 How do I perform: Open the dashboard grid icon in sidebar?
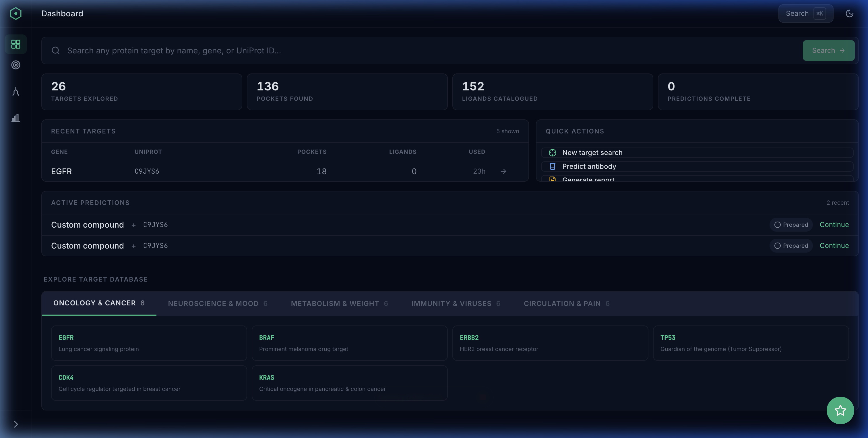(15, 44)
